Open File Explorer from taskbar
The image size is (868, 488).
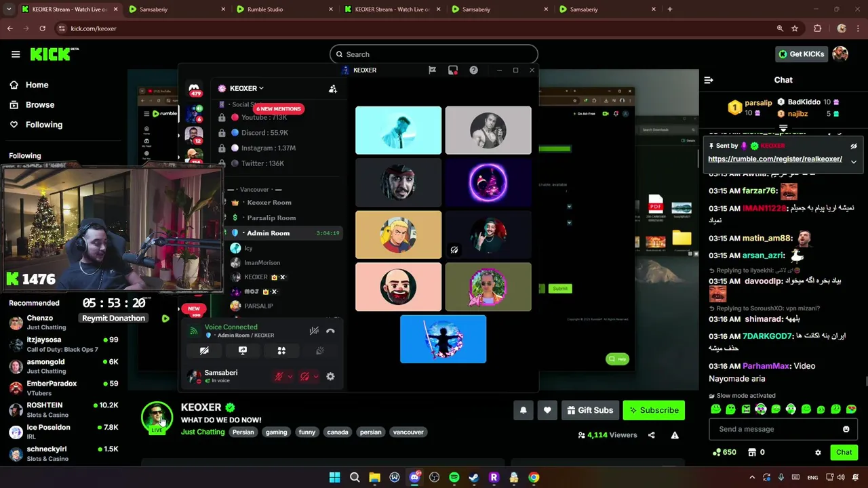[374, 477]
